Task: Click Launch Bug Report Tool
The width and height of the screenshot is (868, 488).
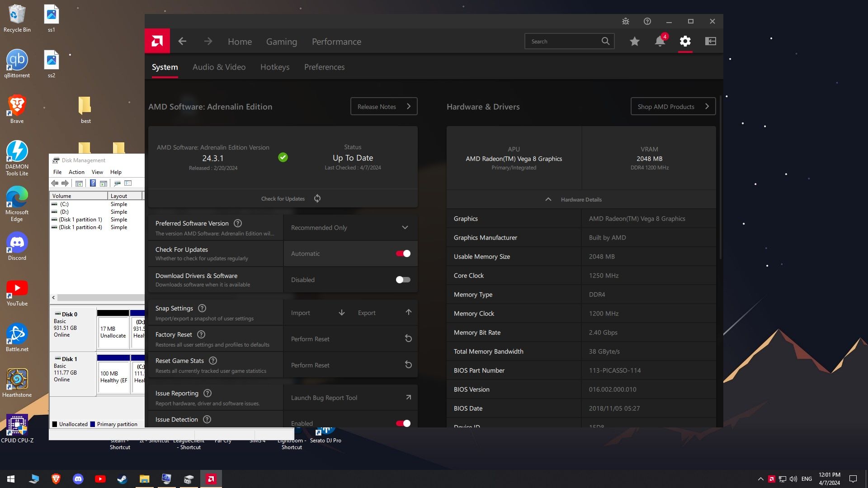Action: pos(350,398)
